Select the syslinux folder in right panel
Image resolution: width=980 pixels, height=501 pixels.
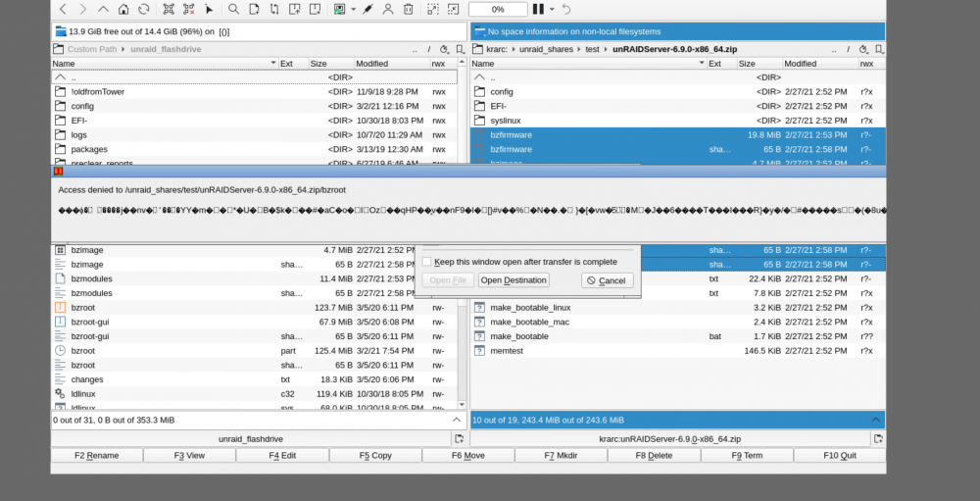coord(678,120)
